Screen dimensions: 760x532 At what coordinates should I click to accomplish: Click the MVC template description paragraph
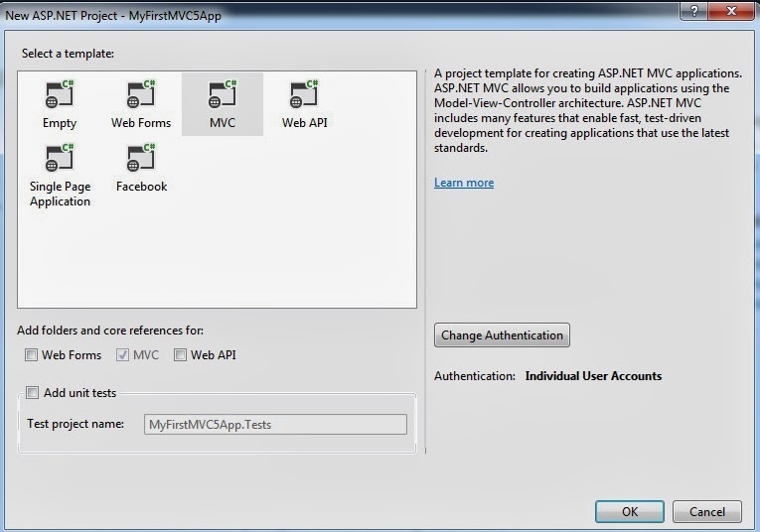(588, 110)
